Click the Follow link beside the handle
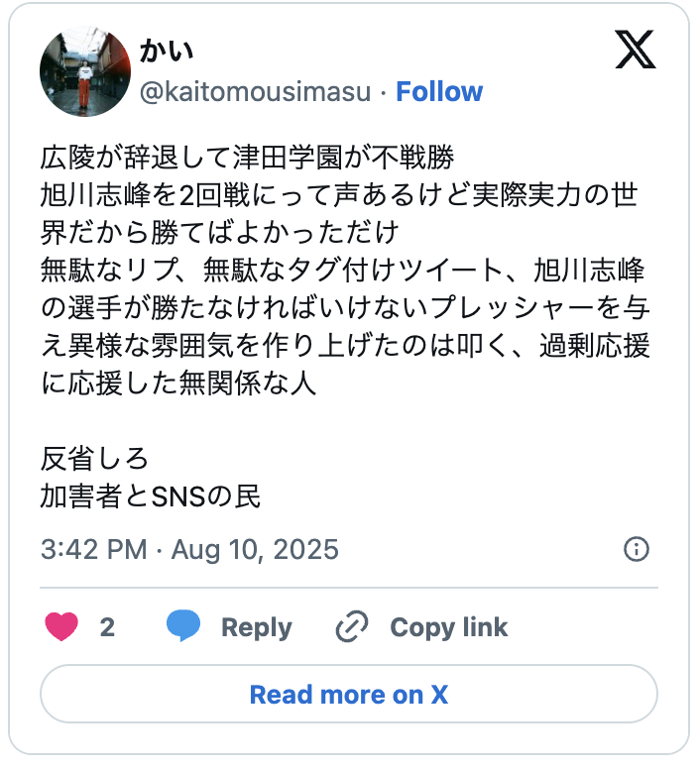700x771 pixels. pos(439,92)
